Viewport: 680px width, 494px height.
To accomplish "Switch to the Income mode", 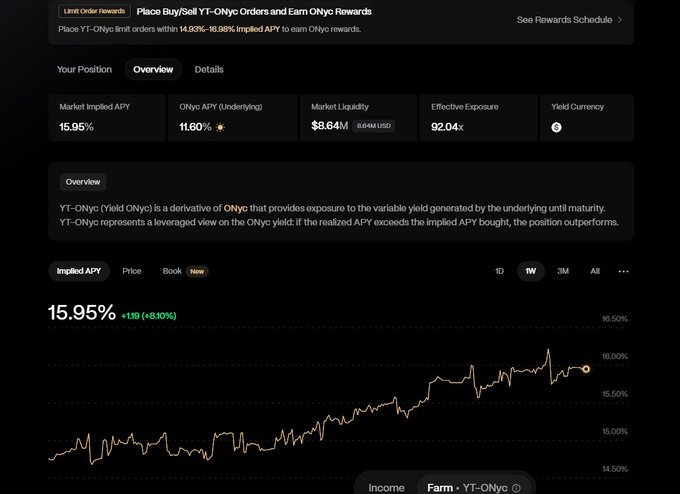I will coord(386,487).
